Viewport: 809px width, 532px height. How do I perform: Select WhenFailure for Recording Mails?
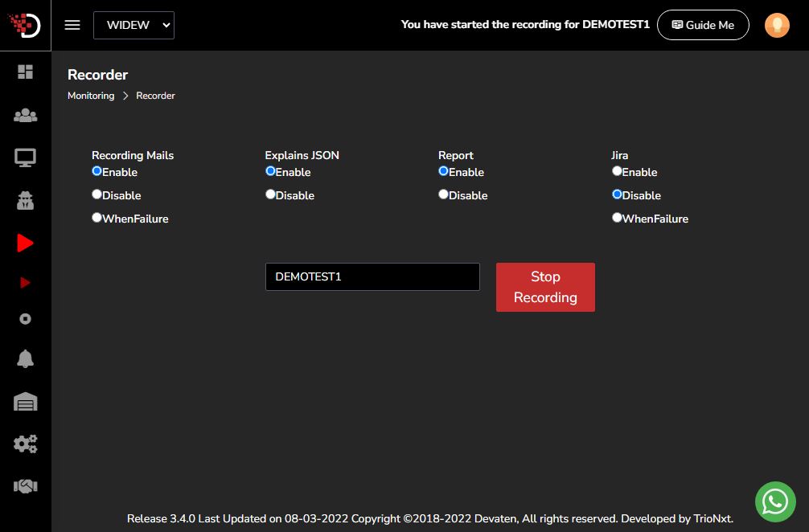[97, 218]
